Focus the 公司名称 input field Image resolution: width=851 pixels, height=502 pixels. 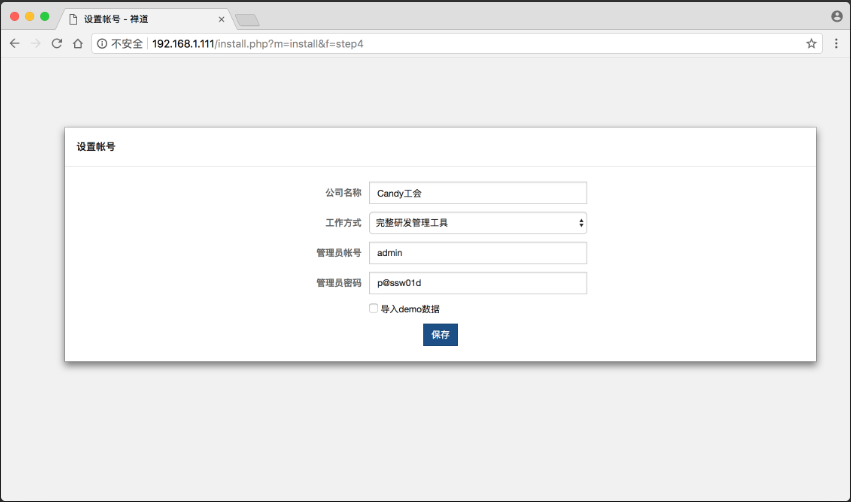(x=478, y=193)
